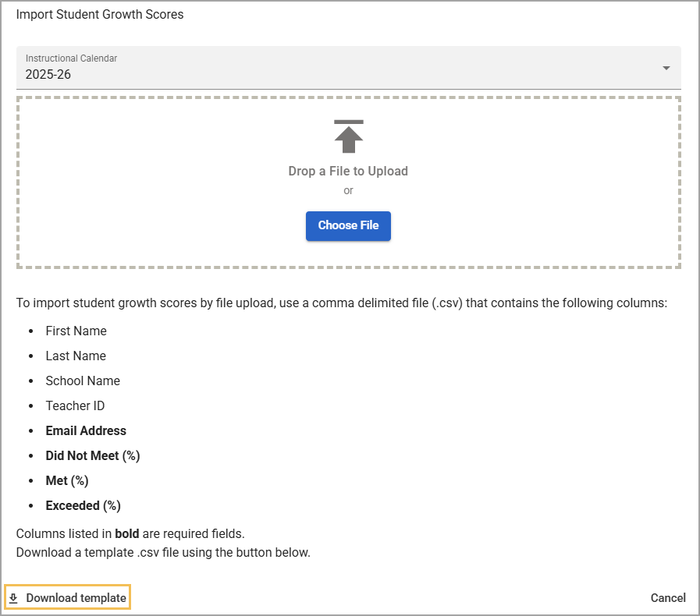
Task: Click the Drop a File to Upload text
Action: tap(348, 172)
